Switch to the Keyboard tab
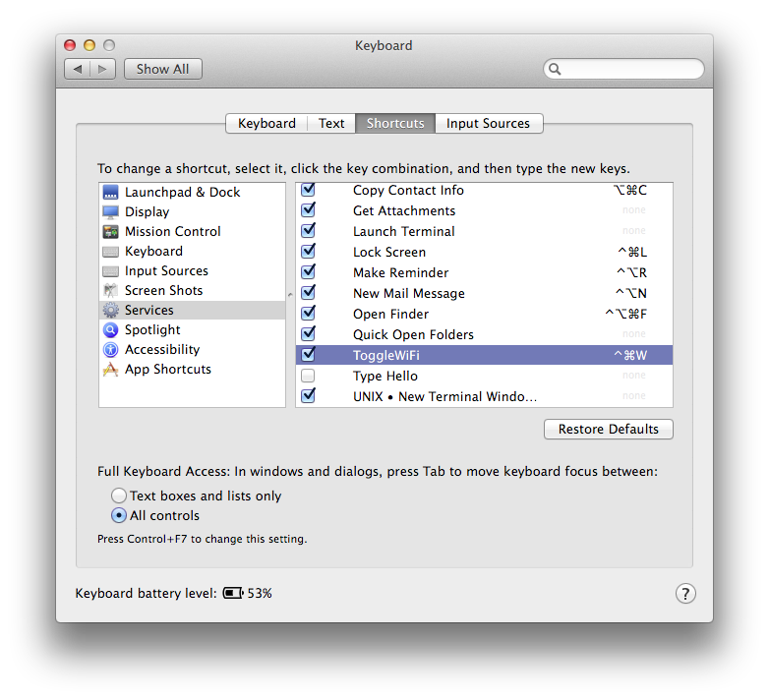This screenshot has width=769, height=700. click(x=266, y=123)
